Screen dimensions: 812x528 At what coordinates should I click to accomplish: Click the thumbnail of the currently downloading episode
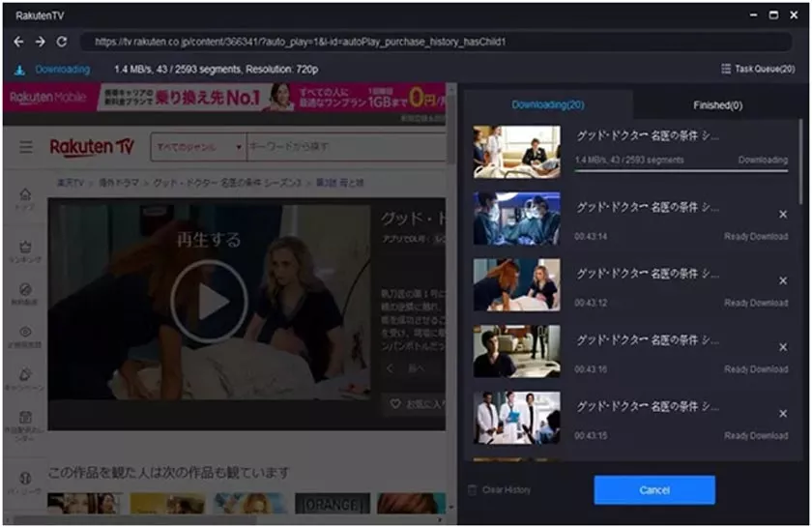click(x=516, y=151)
